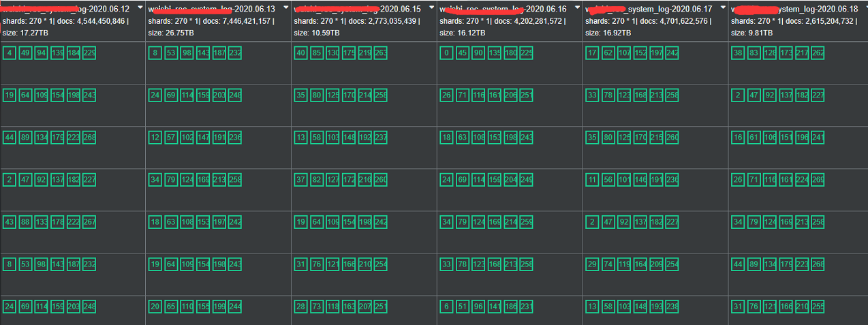This screenshot has height=325, width=868.
Task: Select shard 263 in 2020.06.15 column
Action: click(x=381, y=53)
